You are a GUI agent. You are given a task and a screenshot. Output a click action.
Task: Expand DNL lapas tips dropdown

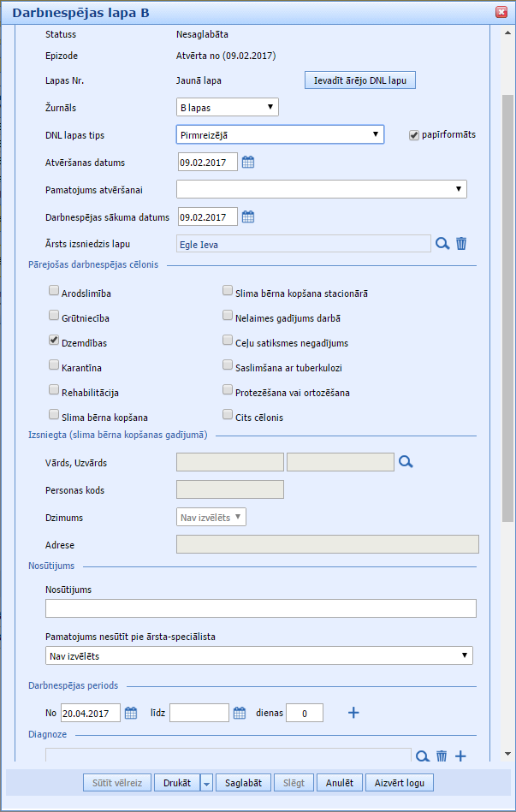point(280,134)
